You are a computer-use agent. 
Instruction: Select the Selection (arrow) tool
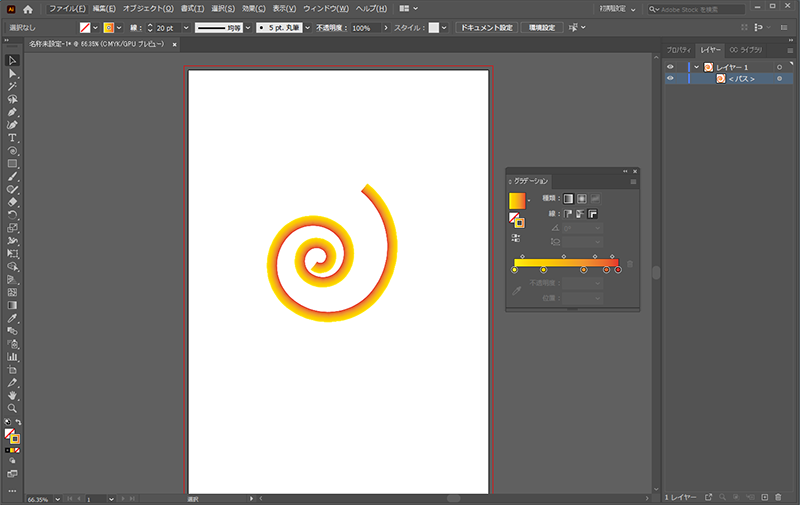(12, 61)
